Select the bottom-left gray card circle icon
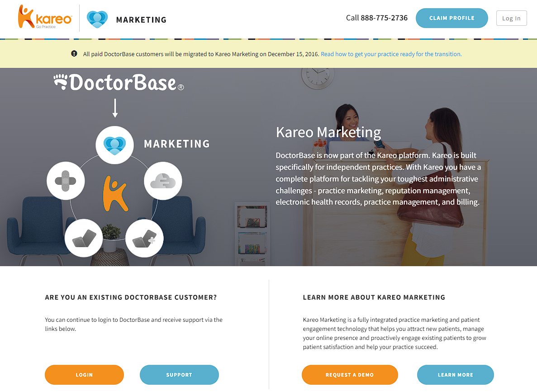537x392 pixels. pyautogui.click(x=84, y=238)
